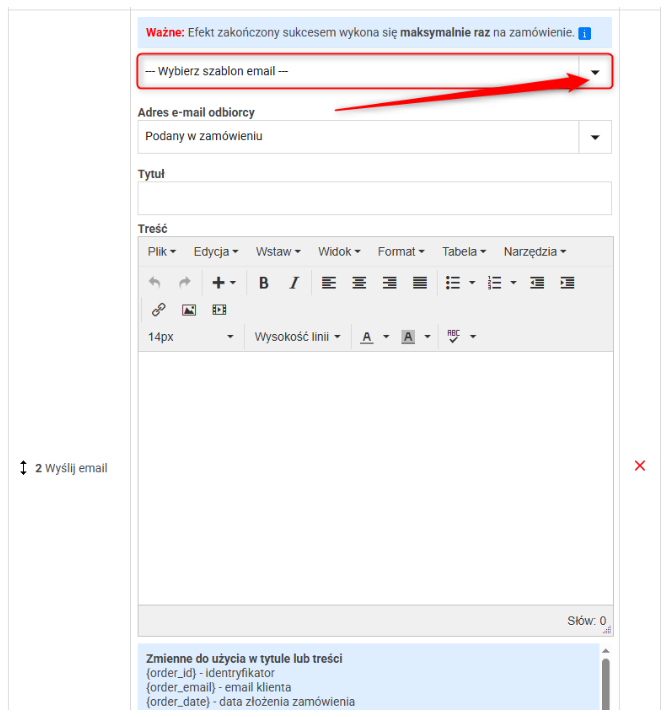
Task: Expand background color picker arrow
Action: 427,337
